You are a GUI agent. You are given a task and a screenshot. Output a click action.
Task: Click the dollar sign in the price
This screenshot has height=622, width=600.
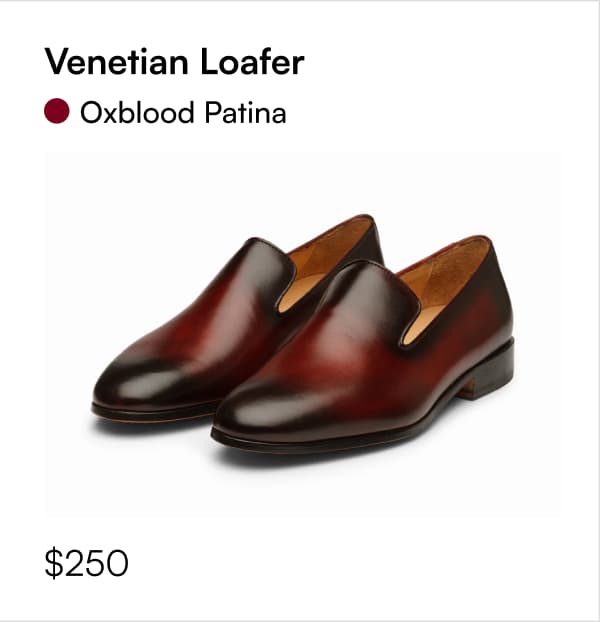(54, 563)
